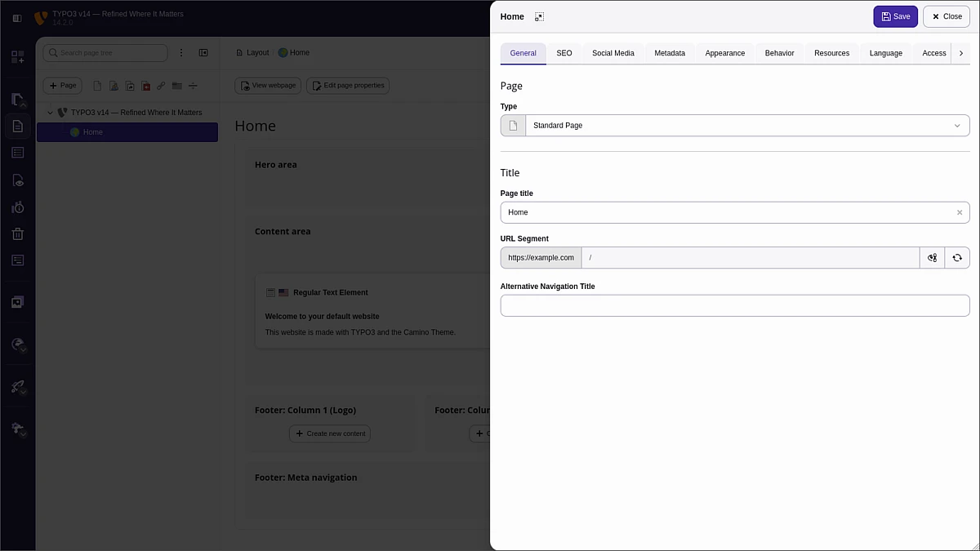This screenshot has width=980, height=551.
Task: Focus the Alternative Navigation Title field
Action: coord(735,306)
